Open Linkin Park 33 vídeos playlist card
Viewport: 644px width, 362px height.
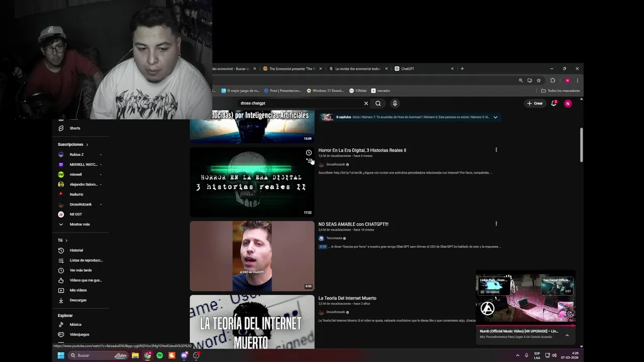(x=494, y=285)
